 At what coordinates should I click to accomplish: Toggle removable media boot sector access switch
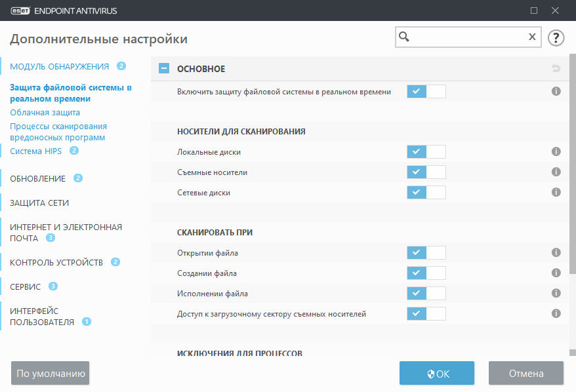[426, 314]
